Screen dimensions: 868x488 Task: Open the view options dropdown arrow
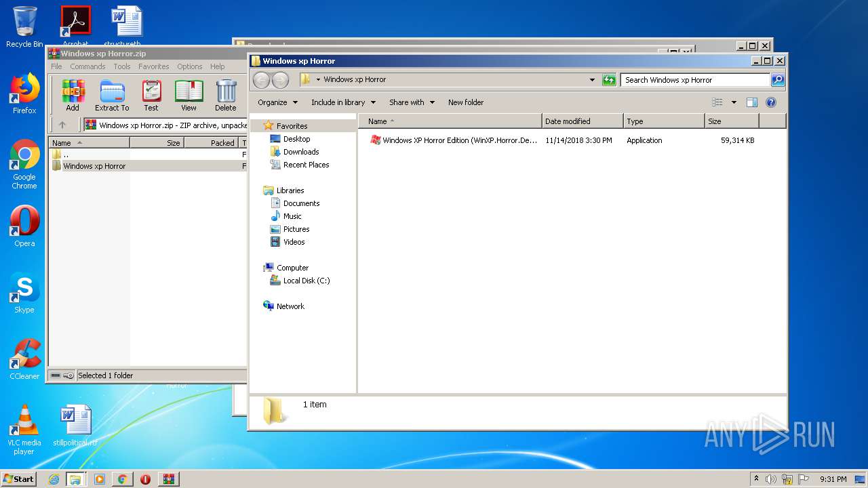(734, 102)
